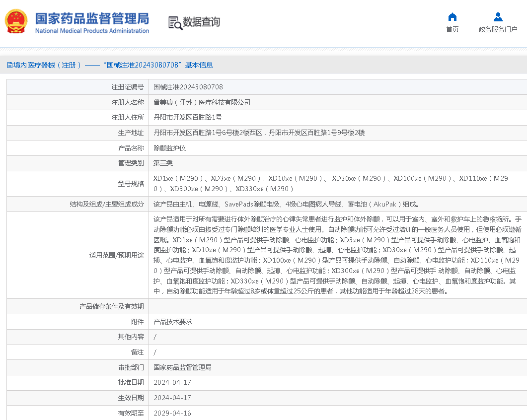
Task: Open the 首页 home icon
Action: point(452,17)
